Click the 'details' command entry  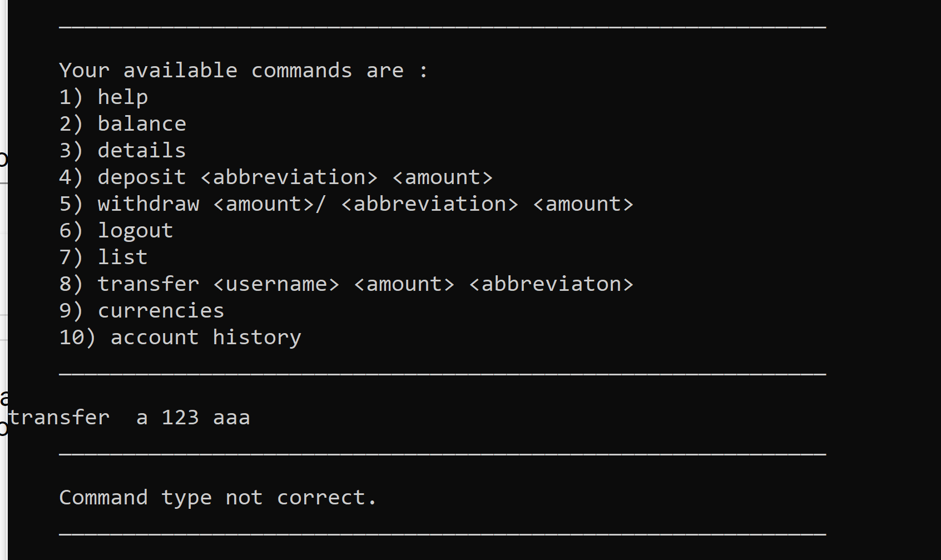[122, 150]
